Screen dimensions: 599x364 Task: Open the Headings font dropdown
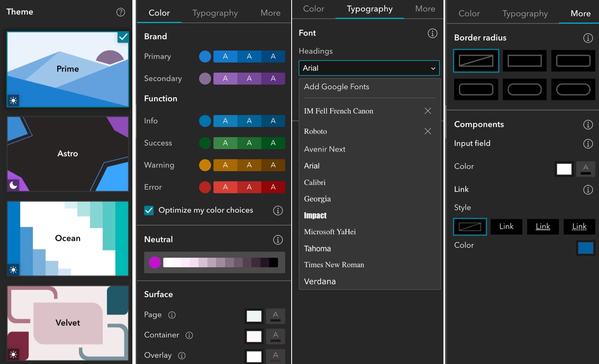click(369, 68)
